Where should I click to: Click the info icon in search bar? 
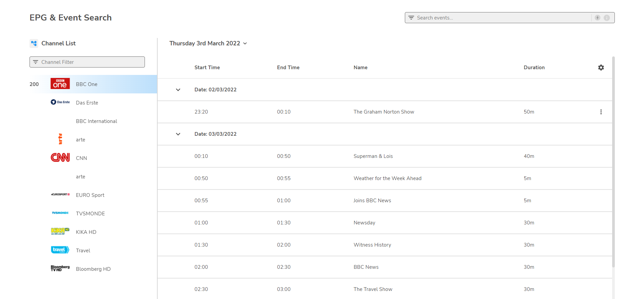coord(607,18)
